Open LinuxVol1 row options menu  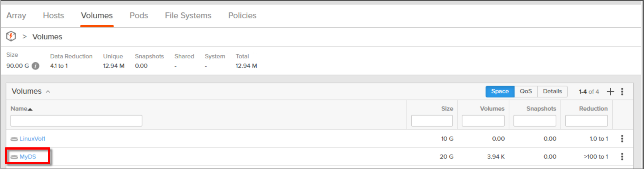tap(622, 139)
